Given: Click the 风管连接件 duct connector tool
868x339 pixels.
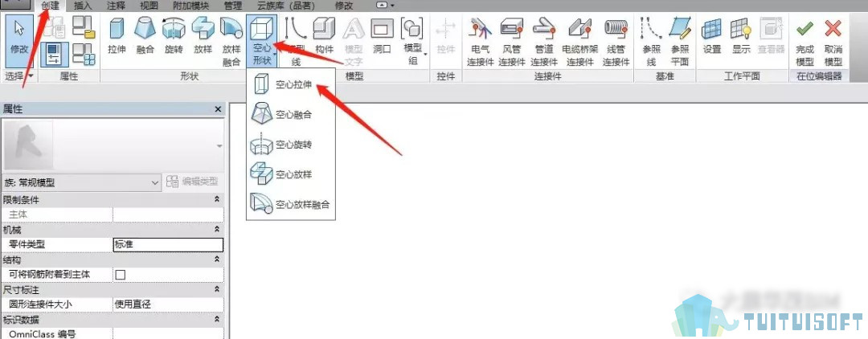Looking at the screenshot, I should 512,41.
